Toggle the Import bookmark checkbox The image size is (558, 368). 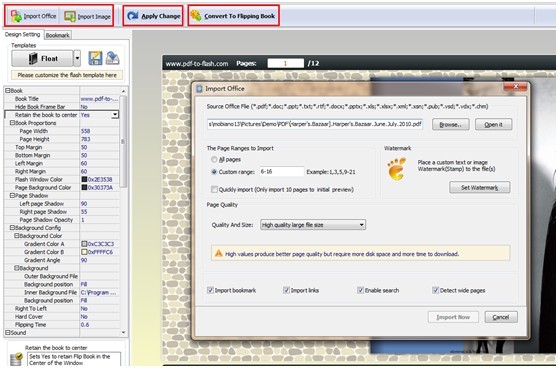tap(210, 290)
